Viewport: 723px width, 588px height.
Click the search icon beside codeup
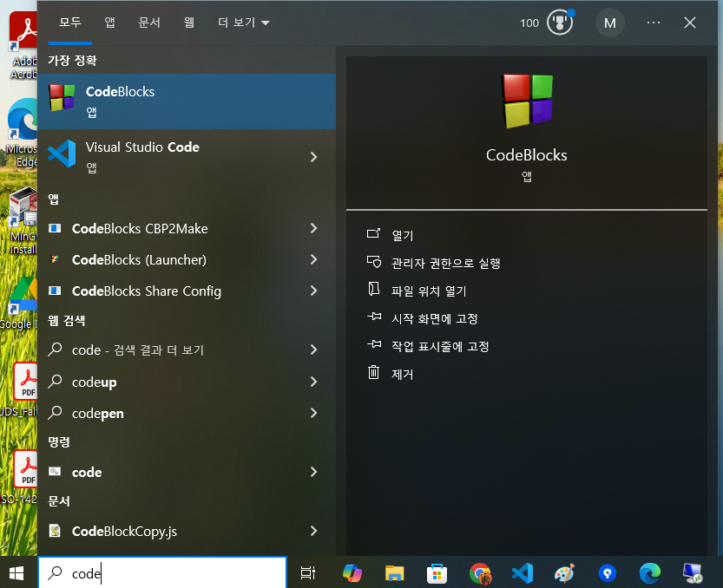click(x=55, y=381)
